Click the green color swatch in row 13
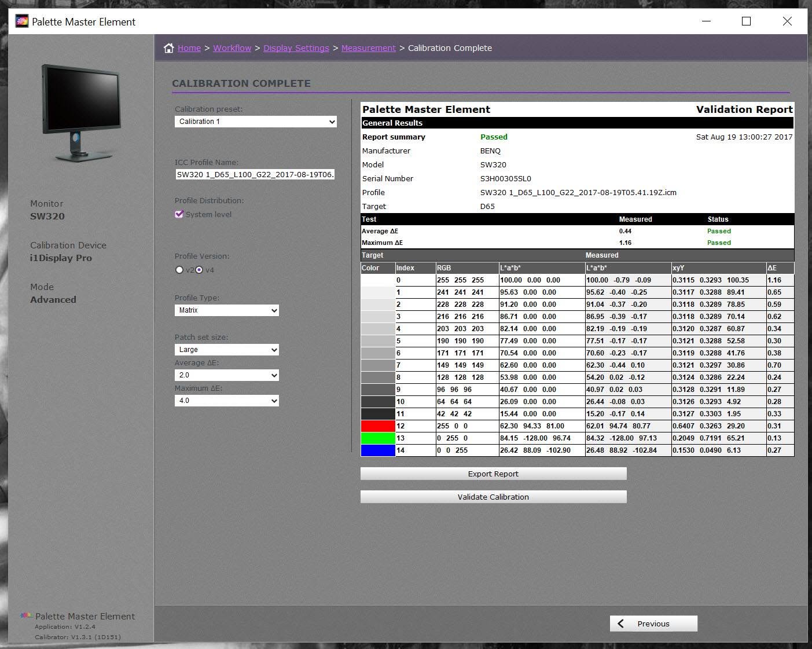 point(378,438)
